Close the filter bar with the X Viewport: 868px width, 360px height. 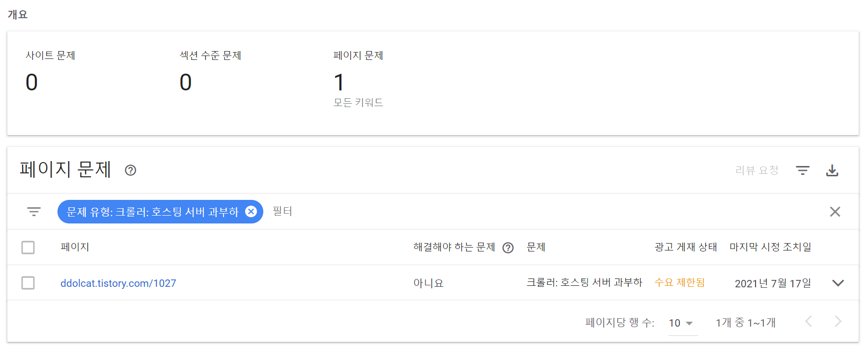click(835, 212)
